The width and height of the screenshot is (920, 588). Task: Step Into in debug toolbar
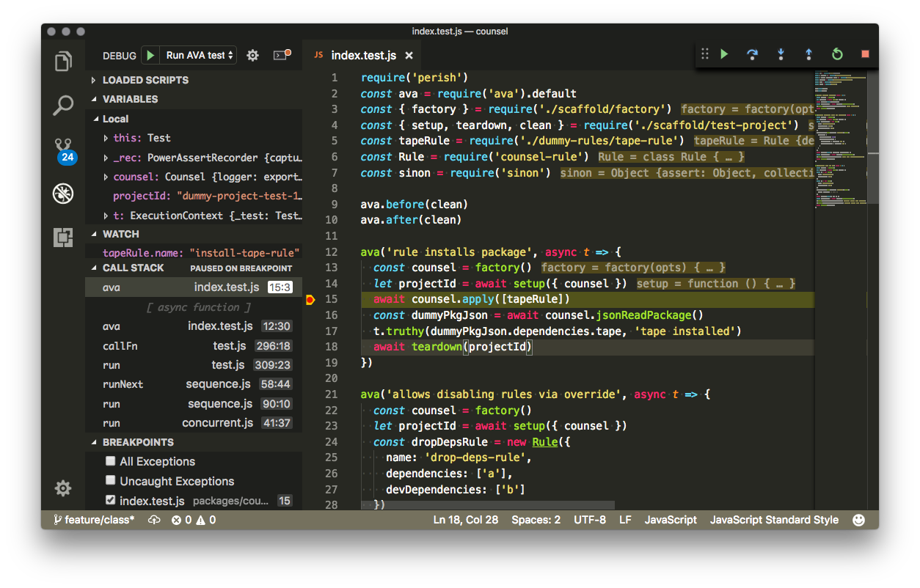point(781,54)
